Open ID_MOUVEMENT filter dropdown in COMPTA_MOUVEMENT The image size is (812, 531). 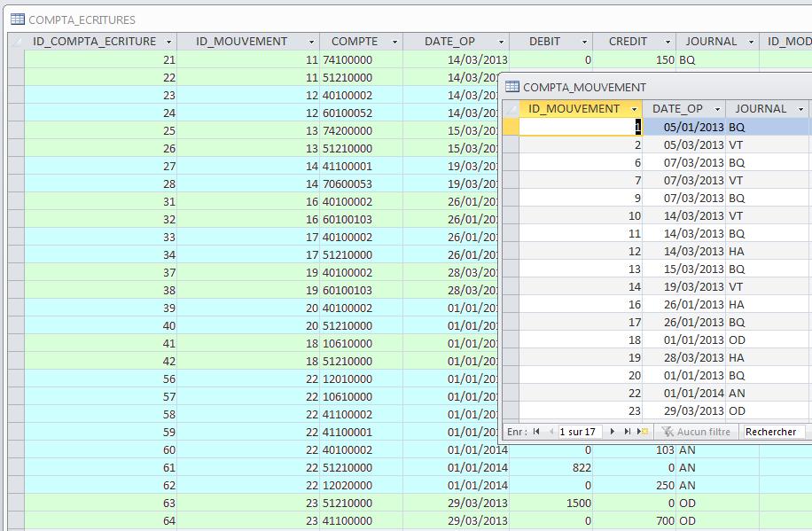pyautogui.click(x=635, y=109)
